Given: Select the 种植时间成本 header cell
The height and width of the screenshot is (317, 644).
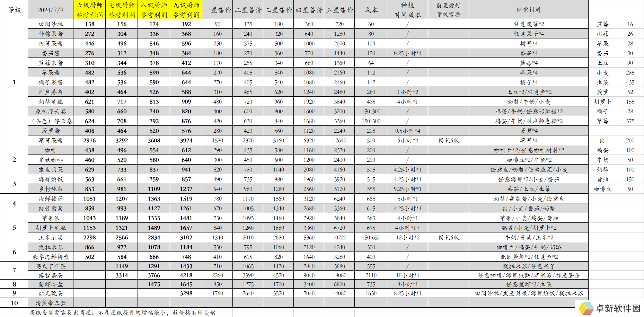Looking at the screenshot, I should tap(407, 10).
